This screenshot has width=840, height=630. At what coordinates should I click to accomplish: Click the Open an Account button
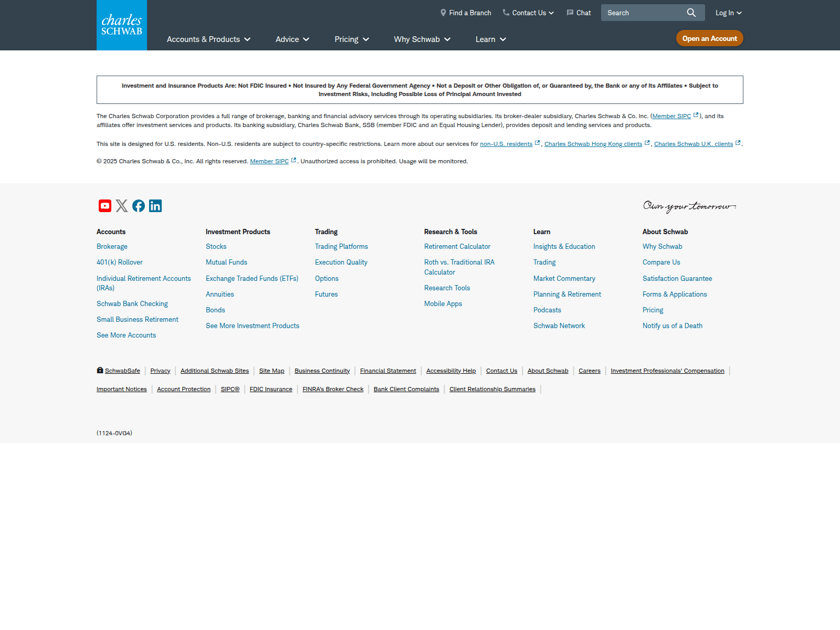pos(710,38)
